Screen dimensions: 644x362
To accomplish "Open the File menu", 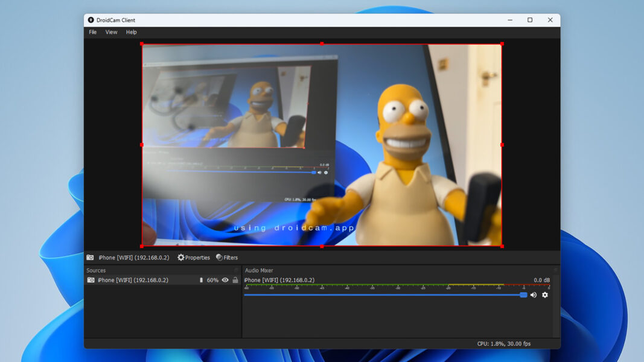I will pyautogui.click(x=92, y=32).
